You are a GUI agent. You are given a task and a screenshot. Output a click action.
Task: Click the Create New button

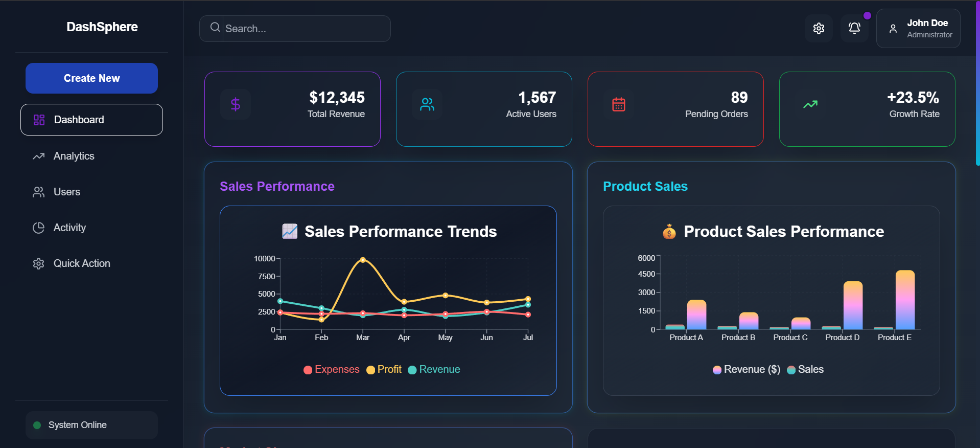pos(91,78)
